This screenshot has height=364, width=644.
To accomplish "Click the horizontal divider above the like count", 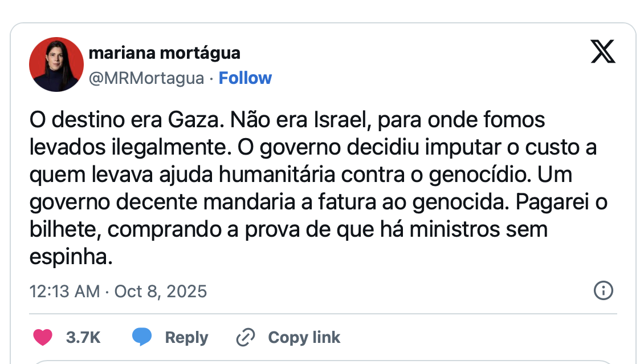I will [322, 314].
